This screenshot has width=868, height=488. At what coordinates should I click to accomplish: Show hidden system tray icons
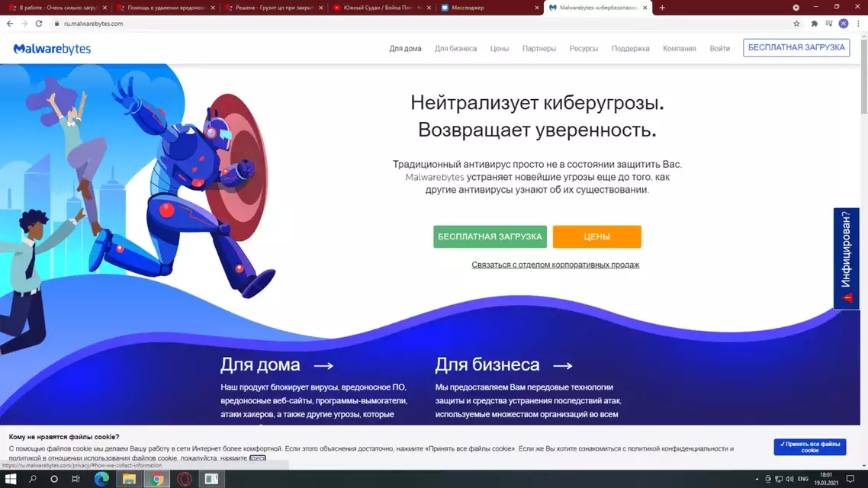757,479
